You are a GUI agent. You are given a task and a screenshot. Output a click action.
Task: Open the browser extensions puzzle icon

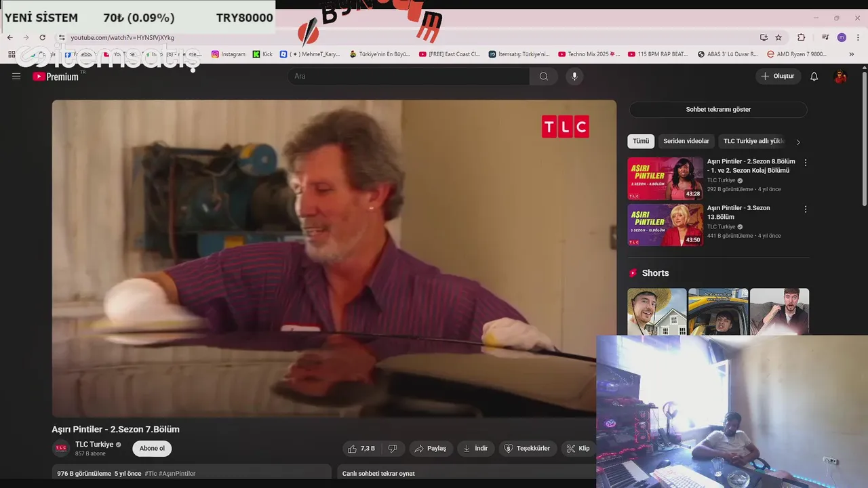pyautogui.click(x=801, y=37)
